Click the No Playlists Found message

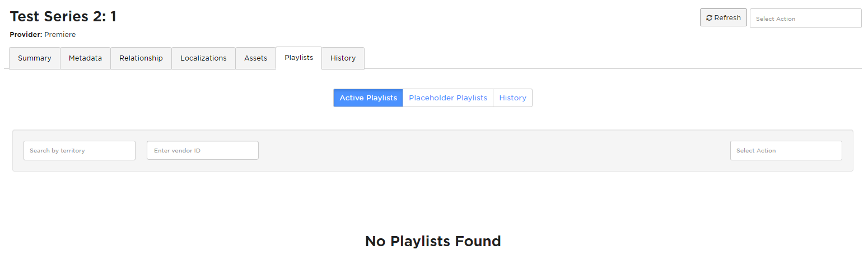pos(433,241)
